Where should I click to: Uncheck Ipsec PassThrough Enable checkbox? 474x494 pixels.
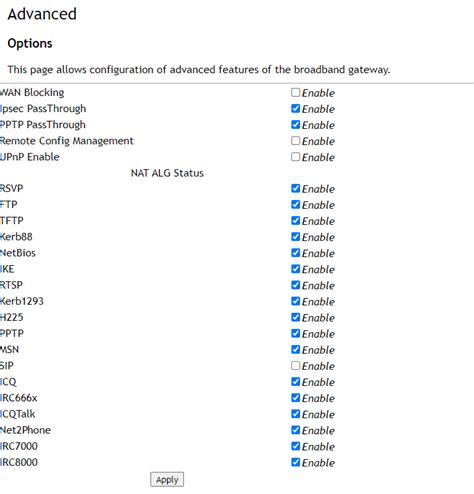(295, 108)
